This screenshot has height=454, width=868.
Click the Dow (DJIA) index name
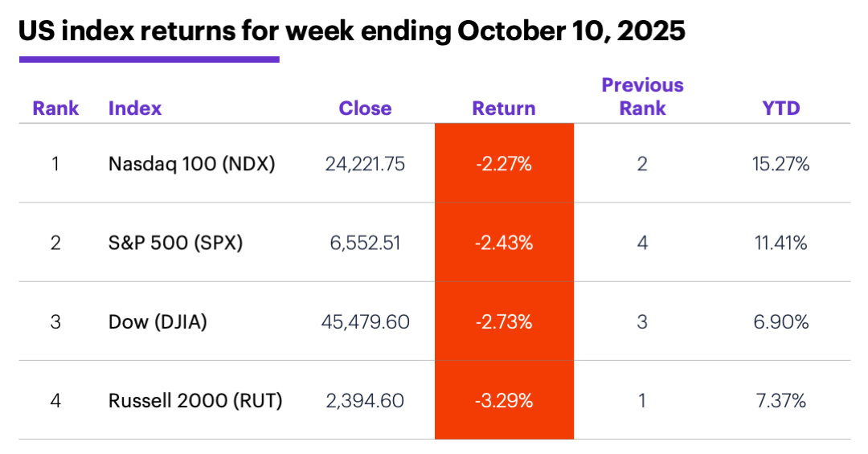tap(158, 322)
